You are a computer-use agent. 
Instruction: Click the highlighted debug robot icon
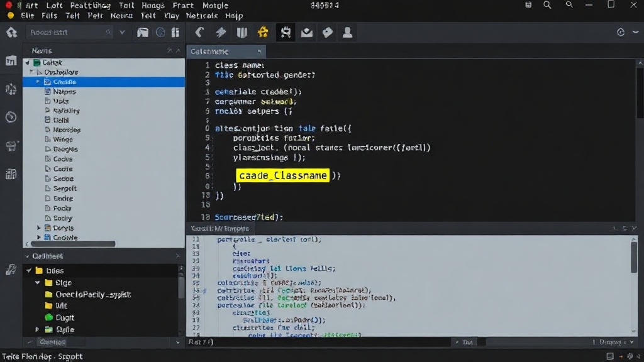286,32
